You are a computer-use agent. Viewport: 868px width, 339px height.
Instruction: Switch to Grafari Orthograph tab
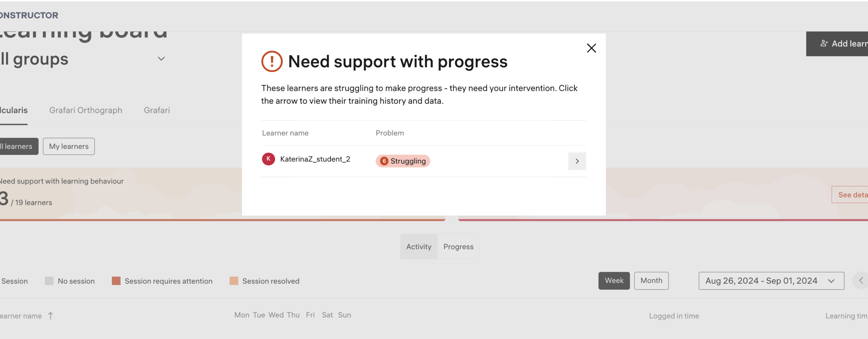tap(86, 110)
